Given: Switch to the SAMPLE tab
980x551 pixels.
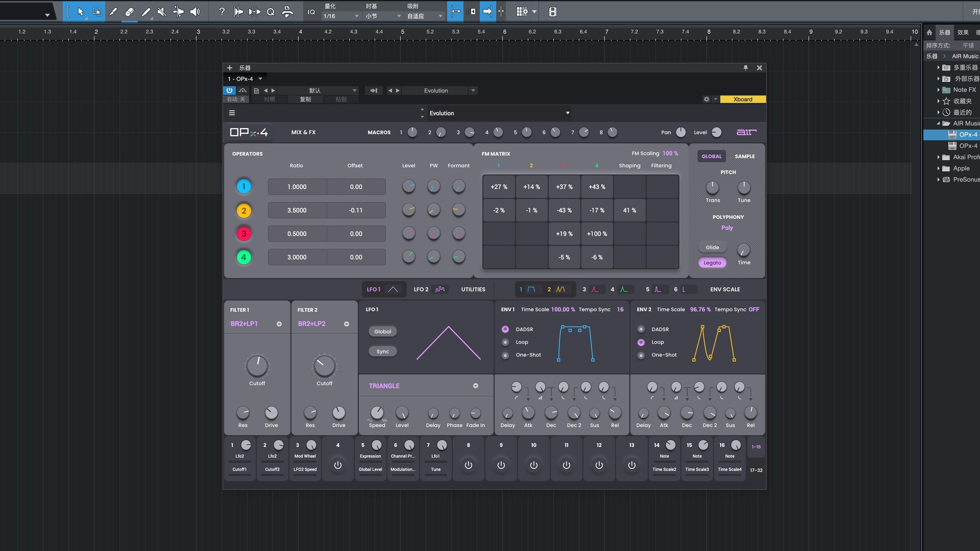Looking at the screenshot, I should 744,156.
